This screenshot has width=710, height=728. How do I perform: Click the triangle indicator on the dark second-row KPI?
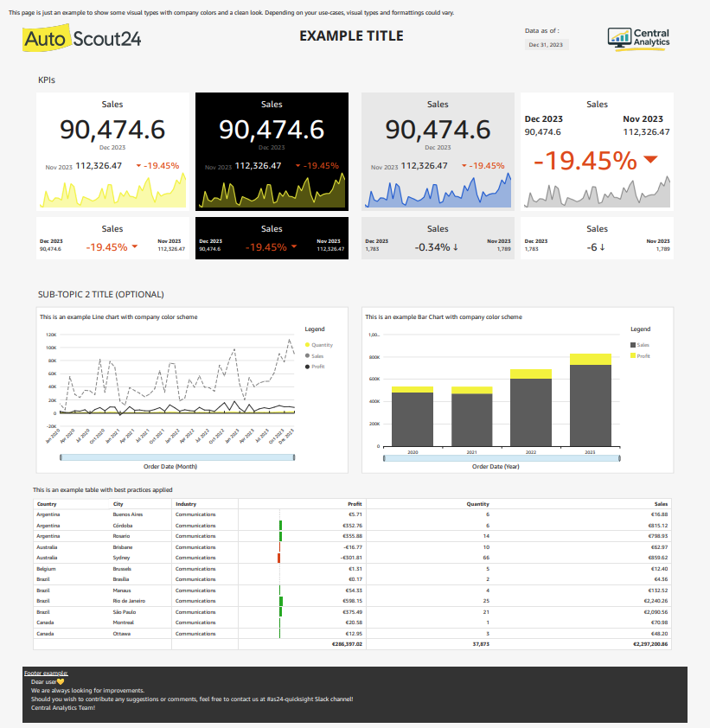293,247
